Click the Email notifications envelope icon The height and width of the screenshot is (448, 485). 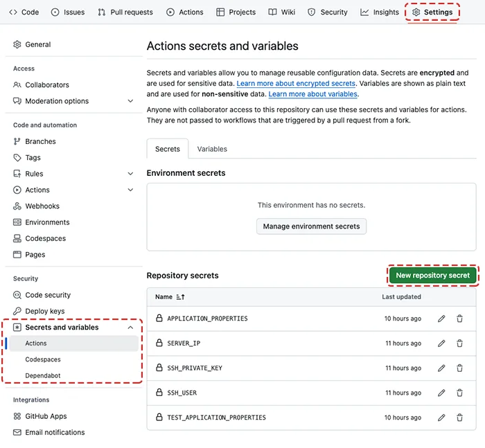tap(17, 432)
